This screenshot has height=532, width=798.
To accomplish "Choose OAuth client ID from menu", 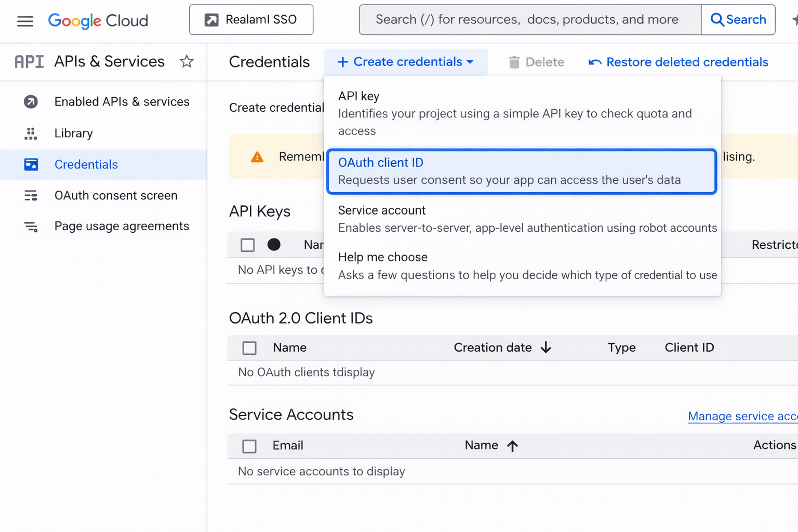I will pos(522,171).
